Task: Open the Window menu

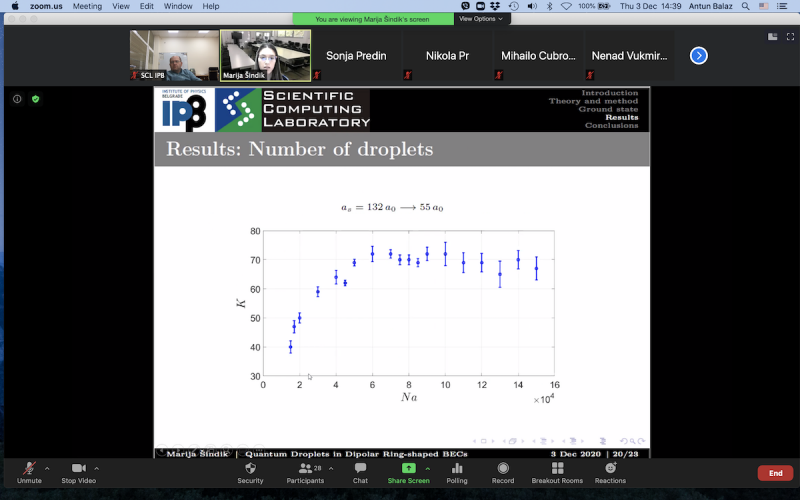Action: pyautogui.click(x=178, y=6)
